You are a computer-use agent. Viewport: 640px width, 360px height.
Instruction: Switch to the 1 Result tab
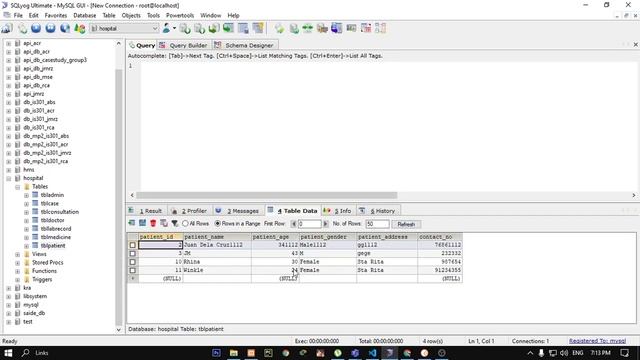click(x=146, y=211)
